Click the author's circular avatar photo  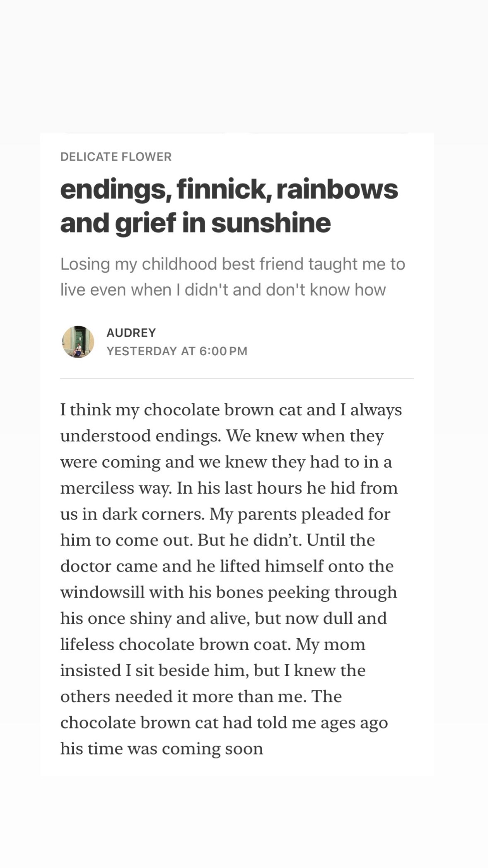pyautogui.click(x=78, y=342)
